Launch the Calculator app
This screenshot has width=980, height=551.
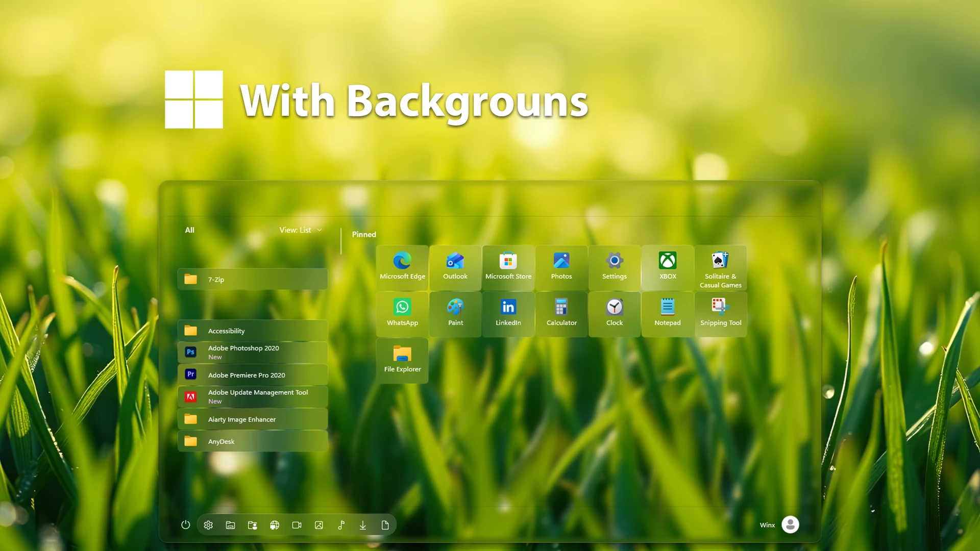coord(561,314)
